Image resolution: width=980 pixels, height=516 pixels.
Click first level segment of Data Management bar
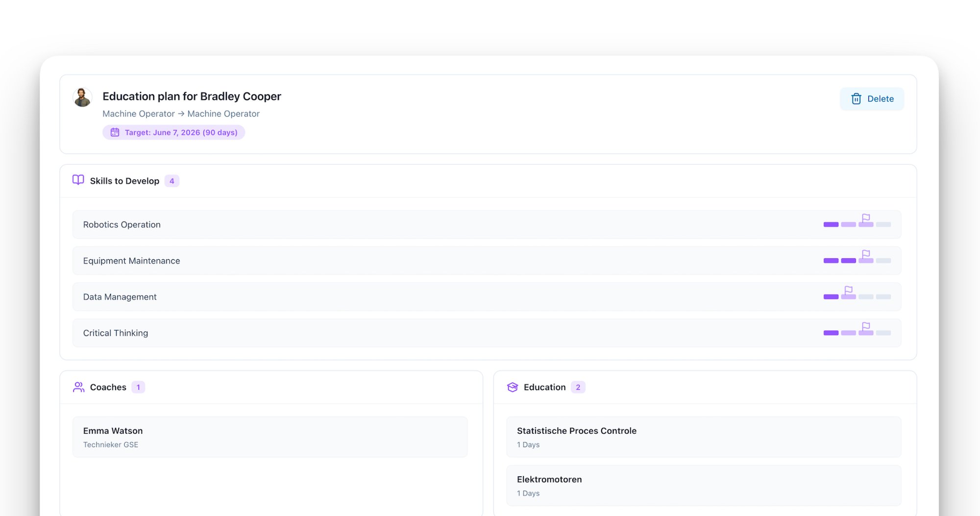pyautogui.click(x=831, y=297)
